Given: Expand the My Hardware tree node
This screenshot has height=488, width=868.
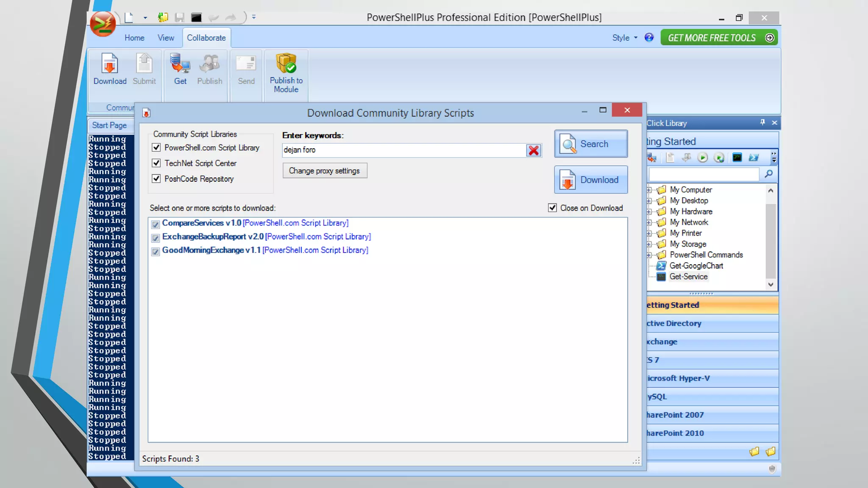Looking at the screenshot, I should click(x=649, y=211).
